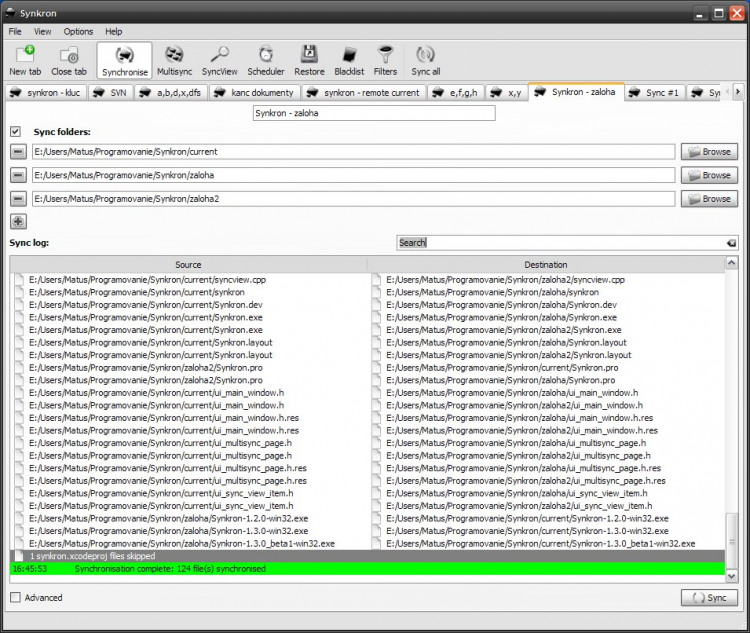Viewport: 750px width, 633px height.
Task: Click the Close tab toolbar icon
Action: point(69,61)
